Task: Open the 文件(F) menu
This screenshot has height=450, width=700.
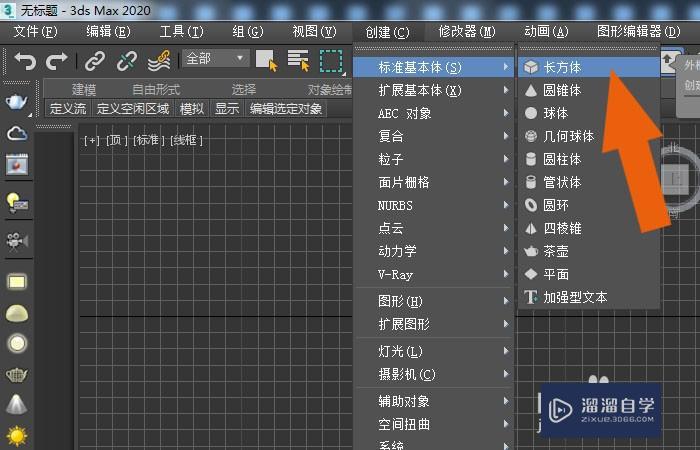Action: pyautogui.click(x=36, y=32)
